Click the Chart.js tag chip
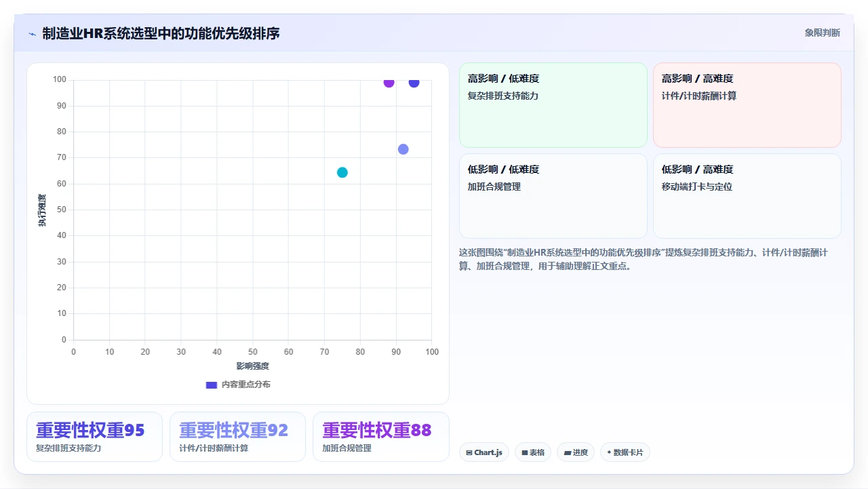868x489 pixels. tap(484, 452)
